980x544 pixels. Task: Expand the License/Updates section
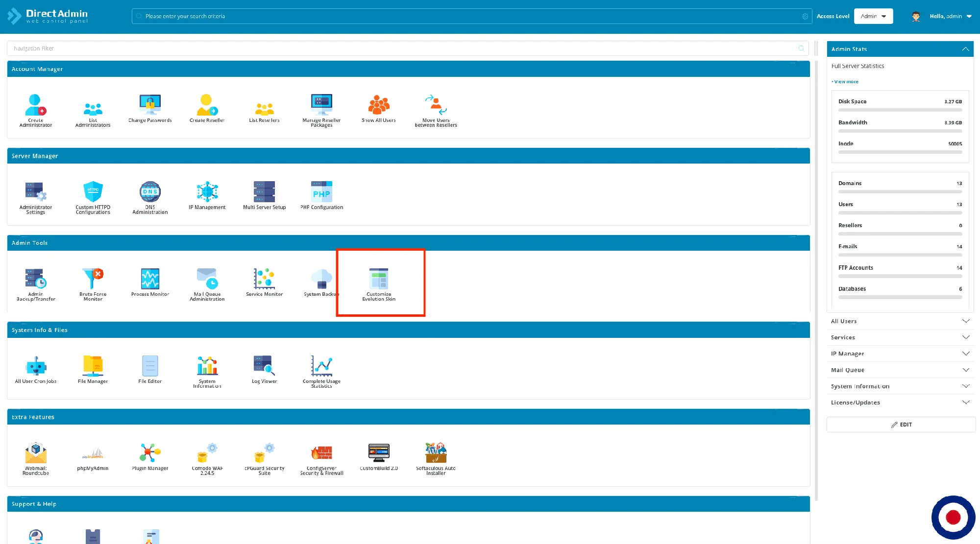900,402
